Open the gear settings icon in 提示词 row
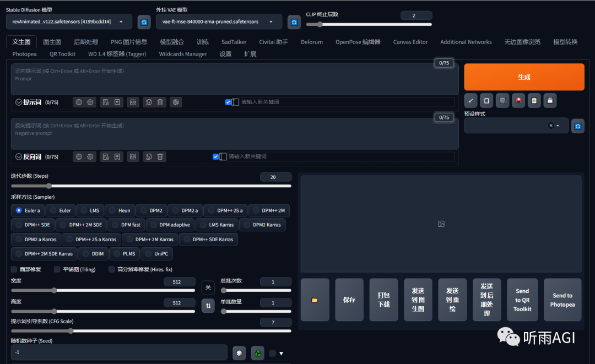This screenshot has height=364, width=595. tap(90, 102)
